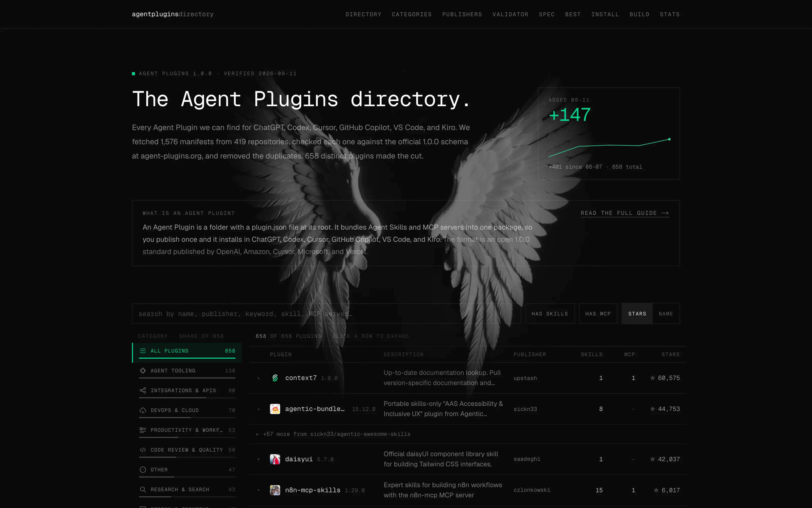The image size is (812, 508).
Task: Click the DevOps & Cloud icon
Action: 143,410
